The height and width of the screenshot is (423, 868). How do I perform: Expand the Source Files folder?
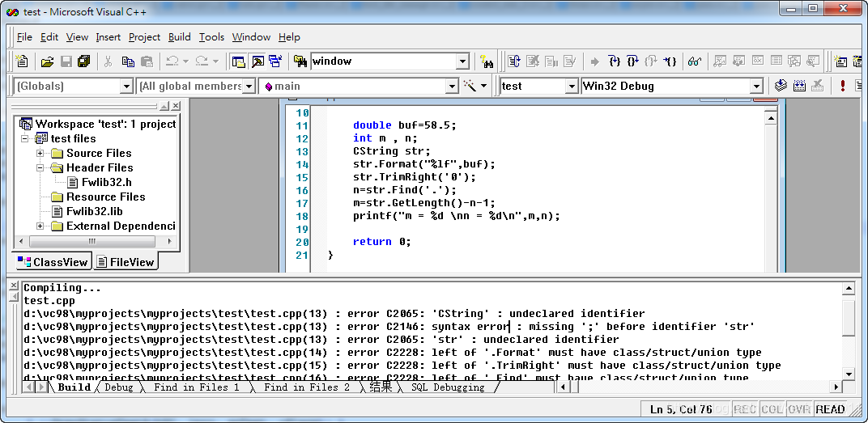point(40,153)
